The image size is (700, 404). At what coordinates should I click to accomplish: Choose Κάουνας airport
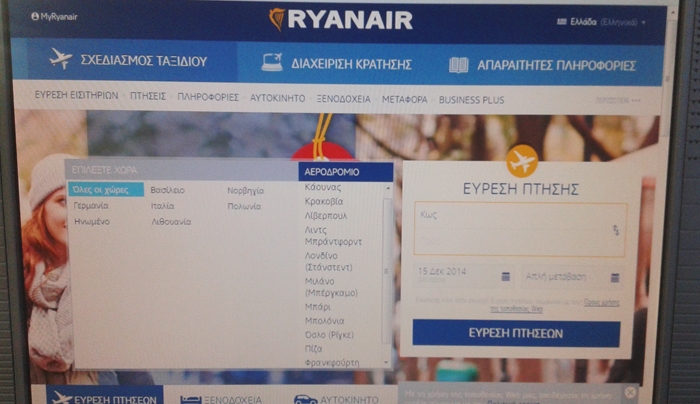323,187
